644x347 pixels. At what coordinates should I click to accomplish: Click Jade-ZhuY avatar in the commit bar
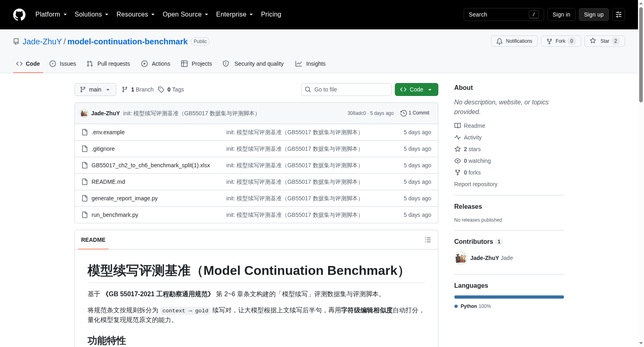84,113
